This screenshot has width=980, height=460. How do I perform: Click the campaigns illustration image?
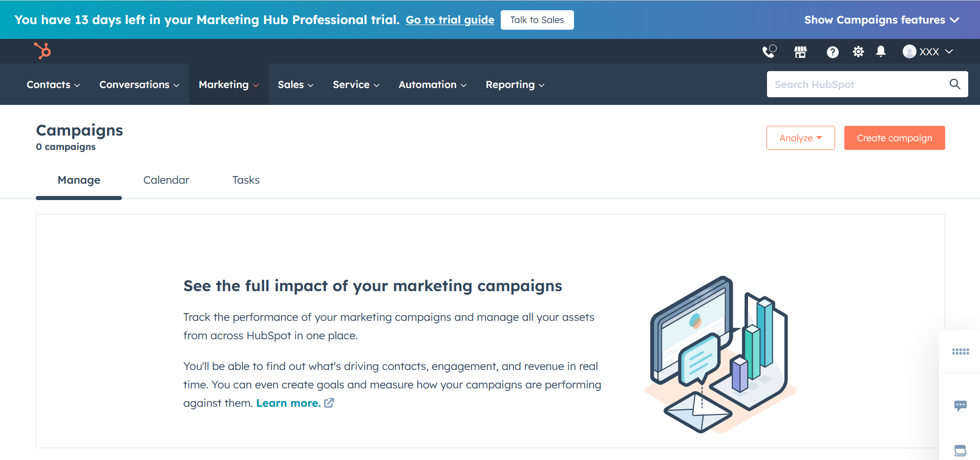pyautogui.click(x=720, y=355)
